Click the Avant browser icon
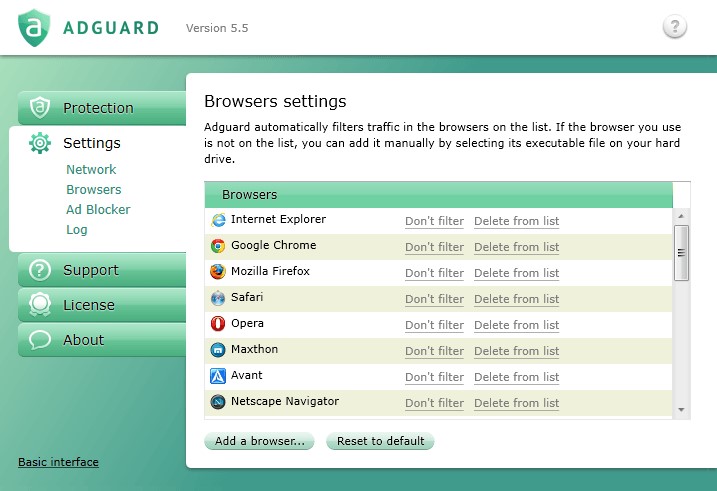The height and width of the screenshot is (491, 717). pyautogui.click(x=218, y=376)
